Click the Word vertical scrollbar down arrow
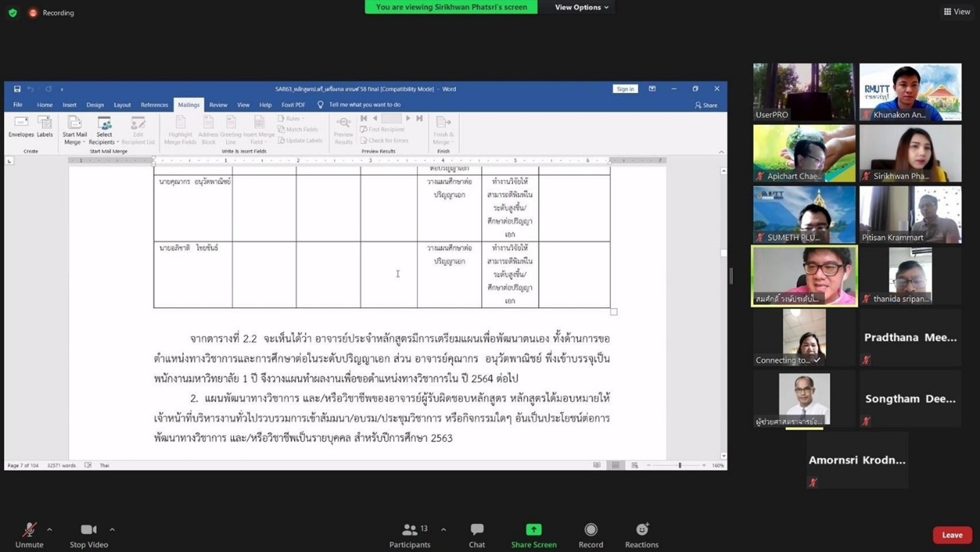Screen dimensions: 980x552 [724, 455]
